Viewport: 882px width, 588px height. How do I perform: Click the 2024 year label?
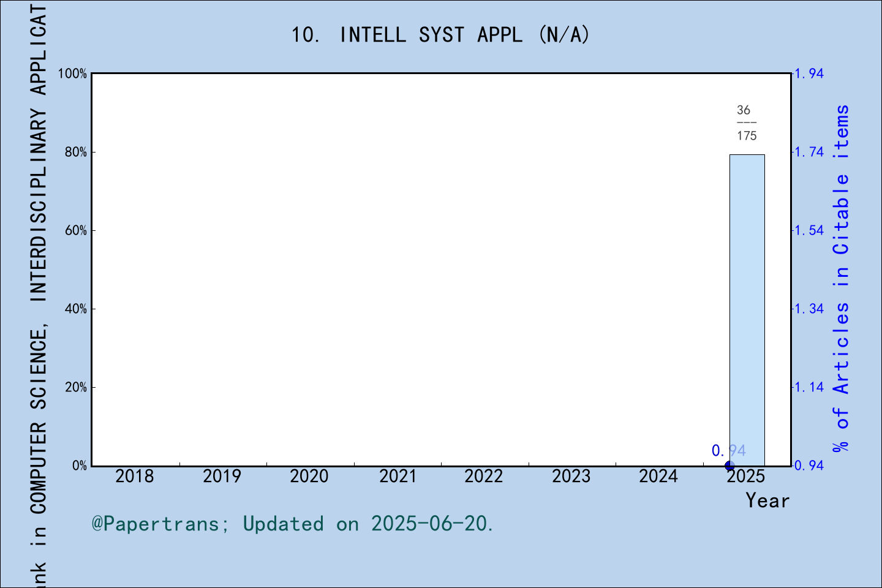[x=658, y=476]
